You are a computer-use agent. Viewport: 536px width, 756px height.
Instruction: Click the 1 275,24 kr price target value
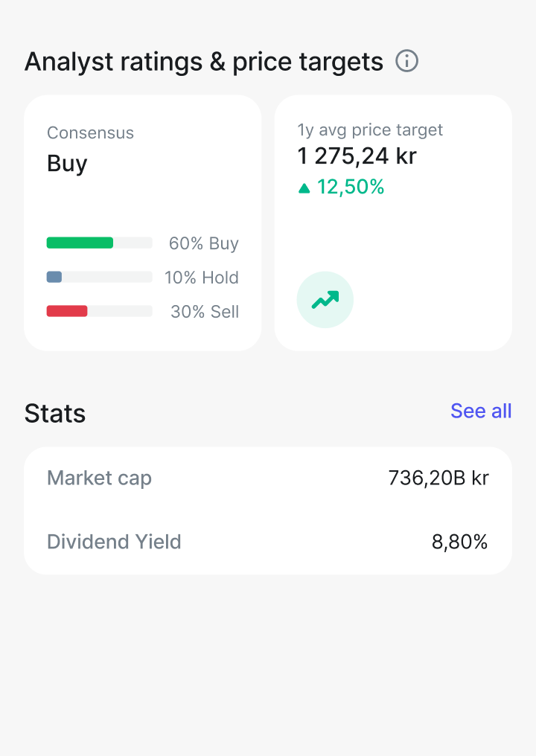click(x=357, y=156)
